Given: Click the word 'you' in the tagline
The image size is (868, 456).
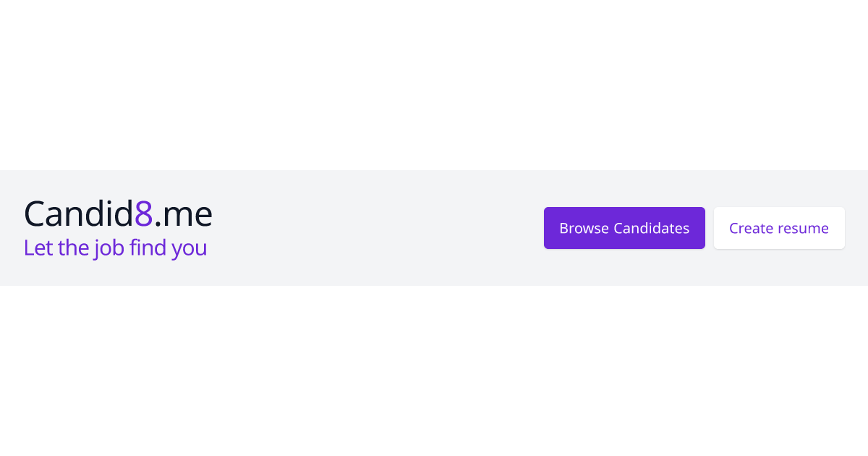Looking at the screenshot, I should pos(190,249).
